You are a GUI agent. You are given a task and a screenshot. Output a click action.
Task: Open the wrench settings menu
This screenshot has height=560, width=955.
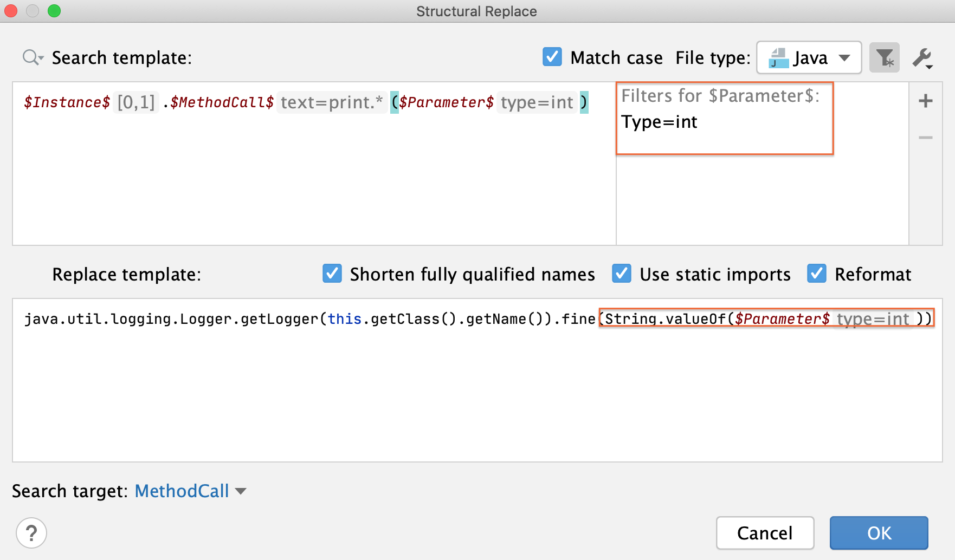[x=922, y=58]
